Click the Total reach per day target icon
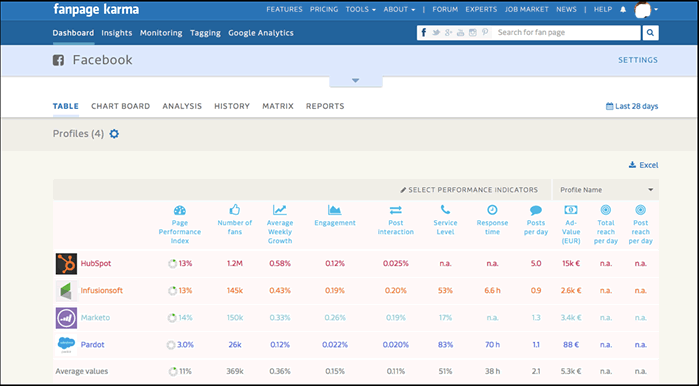Viewport: 700px width, 386px height. (x=606, y=210)
